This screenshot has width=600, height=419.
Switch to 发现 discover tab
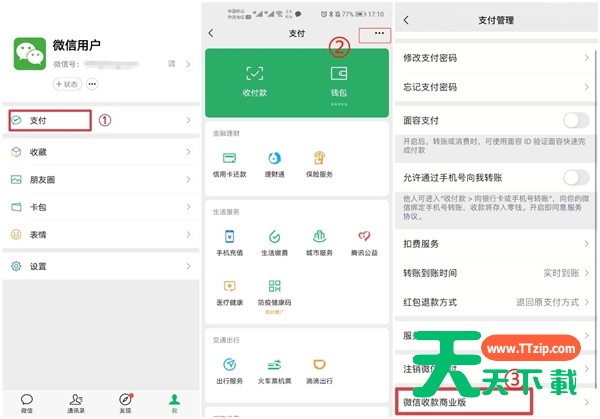(126, 403)
